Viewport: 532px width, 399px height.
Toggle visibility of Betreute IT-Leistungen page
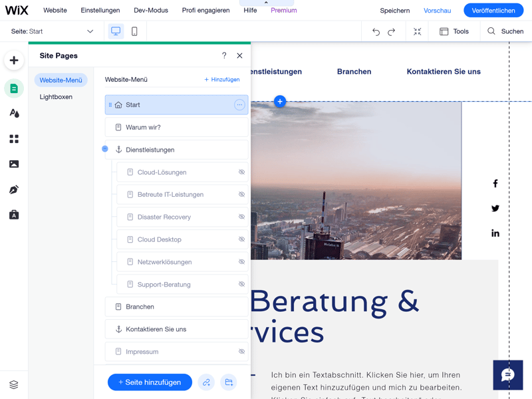pos(241,194)
